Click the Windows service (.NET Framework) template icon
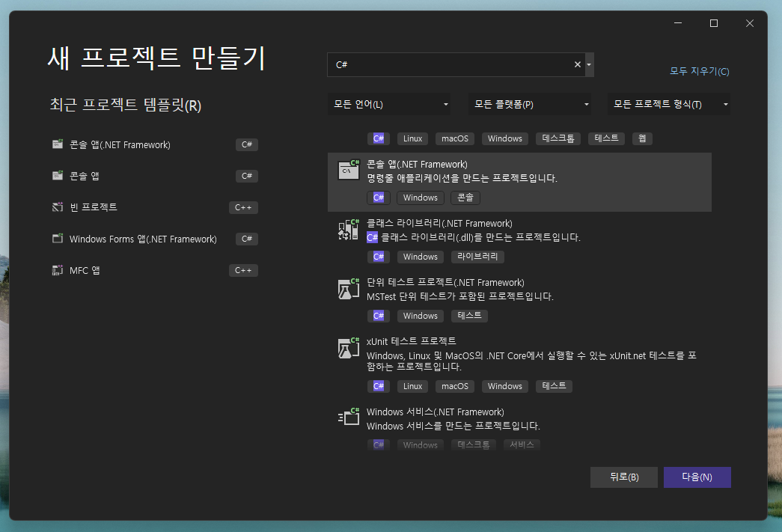 (x=349, y=417)
